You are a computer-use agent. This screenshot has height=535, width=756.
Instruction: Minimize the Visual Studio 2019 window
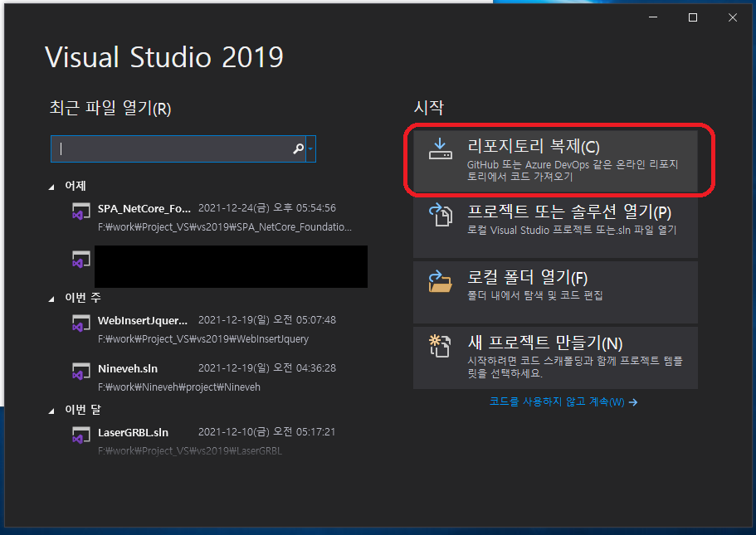(x=653, y=17)
